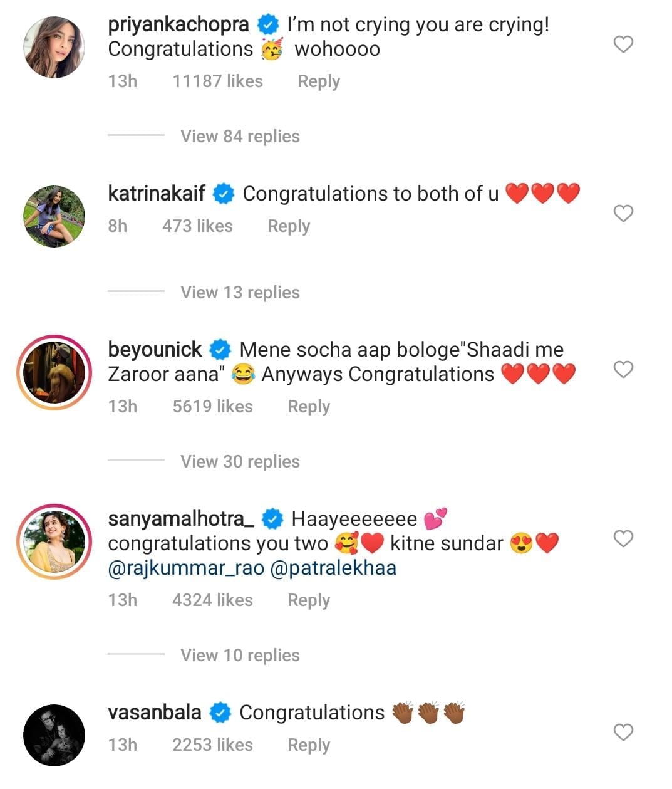View who liked via 11187 likes
This screenshot has width=672, height=789.
coord(217,81)
